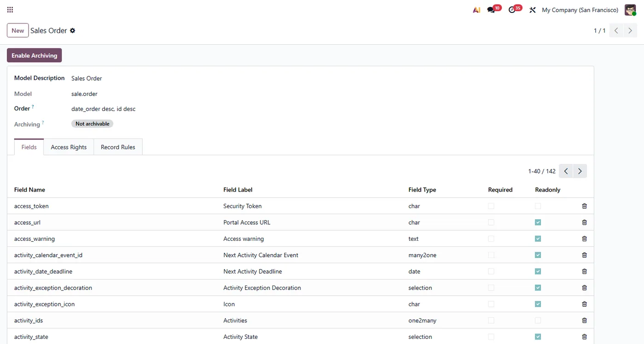
Task: Click Enable Archiving button
Action: coord(34,55)
